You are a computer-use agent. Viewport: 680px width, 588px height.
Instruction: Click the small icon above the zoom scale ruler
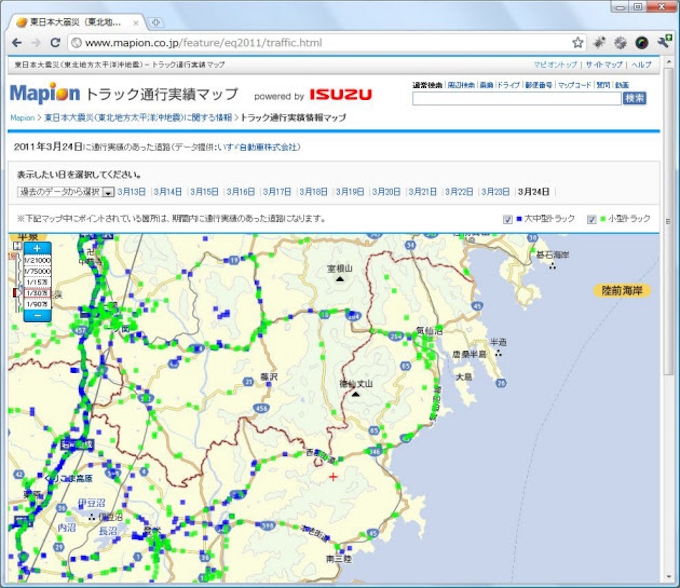point(17,246)
